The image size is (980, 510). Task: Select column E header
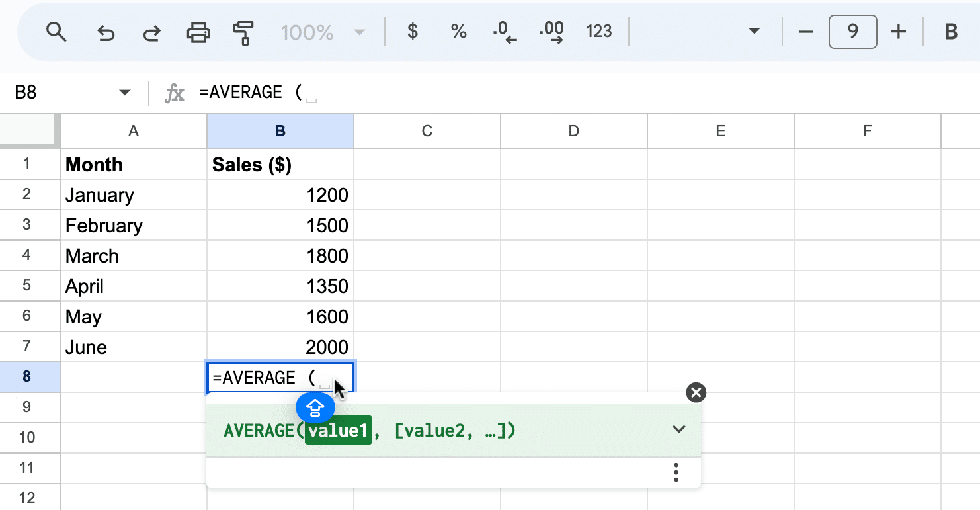coord(721,131)
